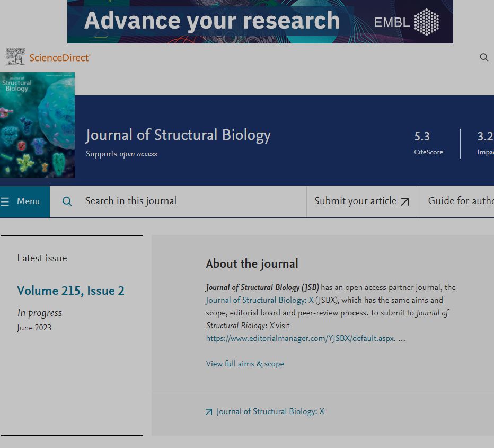Click the 3.2 Impact Factor value
Viewport: 494px width, 448px height.
(485, 136)
